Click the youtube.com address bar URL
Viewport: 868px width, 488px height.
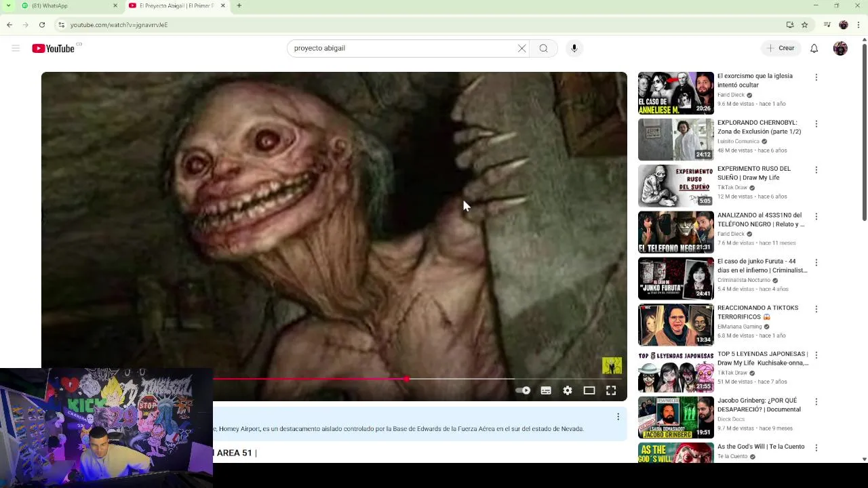119,25
